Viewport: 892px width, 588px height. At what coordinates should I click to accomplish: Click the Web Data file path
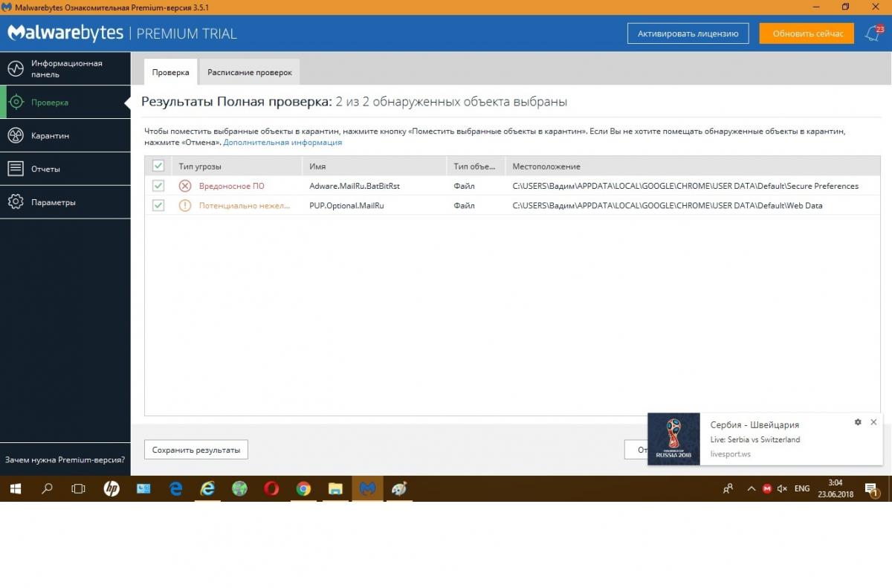coord(668,205)
